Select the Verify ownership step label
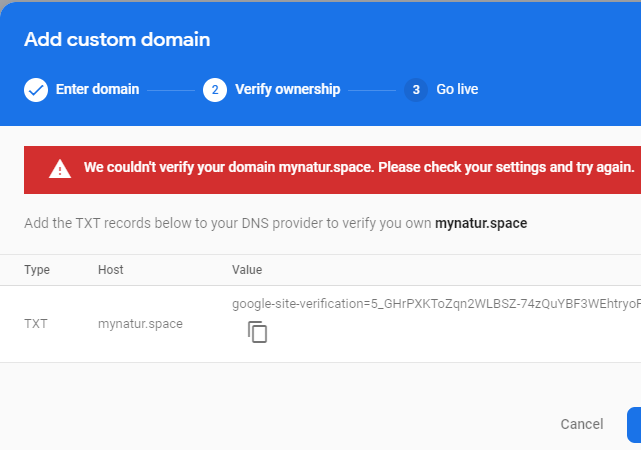The image size is (641, 450). 287,90
